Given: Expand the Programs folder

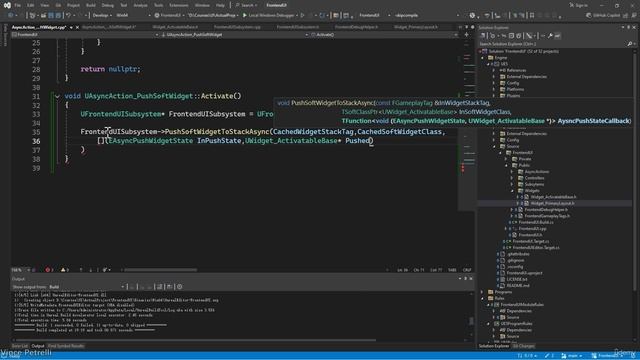Looking at the screenshot, I should coord(483,292).
